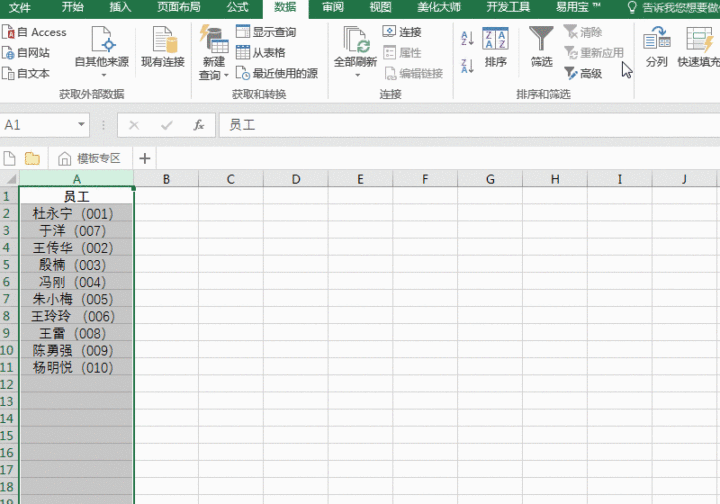720x504 pixels.
Task: Select column B header
Action: pyautogui.click(x=166, y=179)
